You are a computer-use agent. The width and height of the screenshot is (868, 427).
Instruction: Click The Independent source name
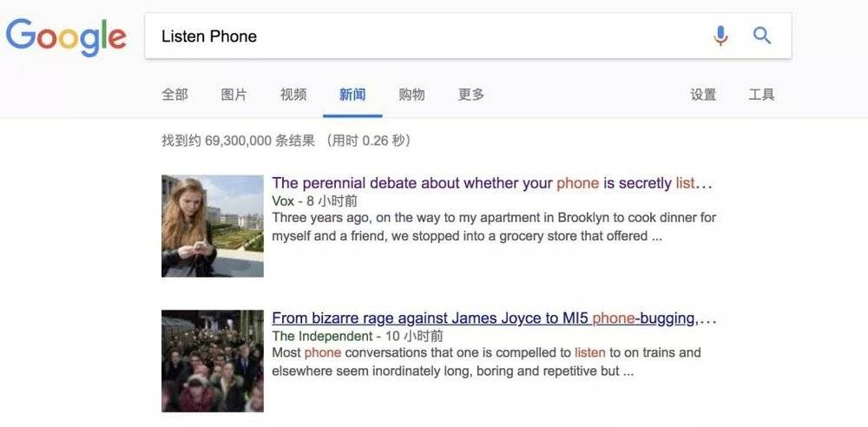(322, 336)
